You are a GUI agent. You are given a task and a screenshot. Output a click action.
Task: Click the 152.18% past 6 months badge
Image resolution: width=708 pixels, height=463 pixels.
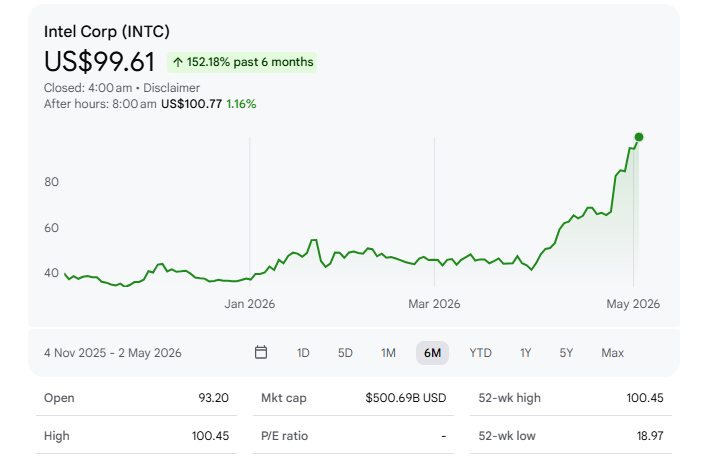pyautogui.click(x=242, y=62)
